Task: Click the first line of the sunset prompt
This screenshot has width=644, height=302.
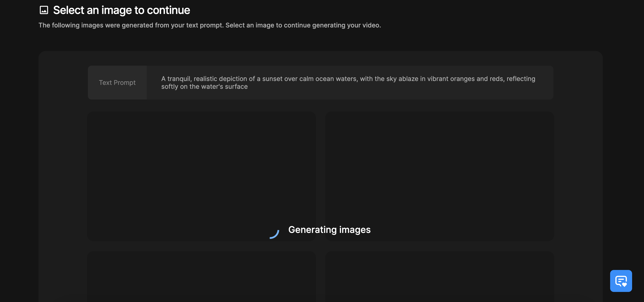Action: 348,79
